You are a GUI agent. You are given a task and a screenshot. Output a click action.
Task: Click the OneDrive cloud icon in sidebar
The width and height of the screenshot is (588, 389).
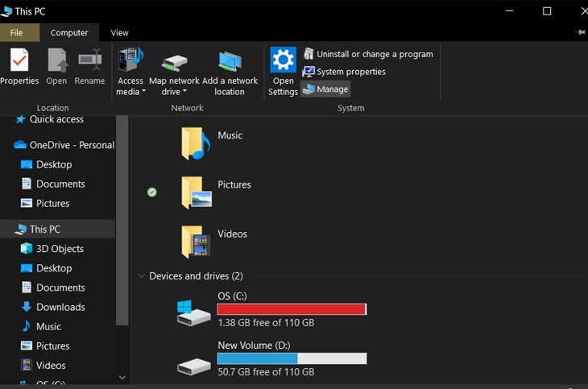click(x=20, y=145)
